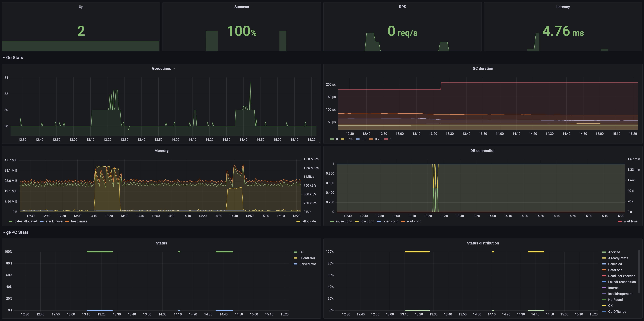
Task: Select the NotFound legend entry
Action: pos(615,300)
